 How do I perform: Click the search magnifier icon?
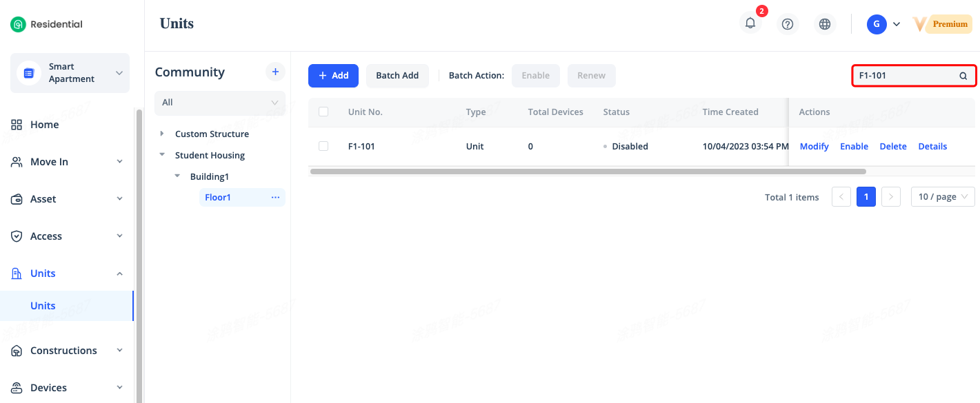(963, 76)
